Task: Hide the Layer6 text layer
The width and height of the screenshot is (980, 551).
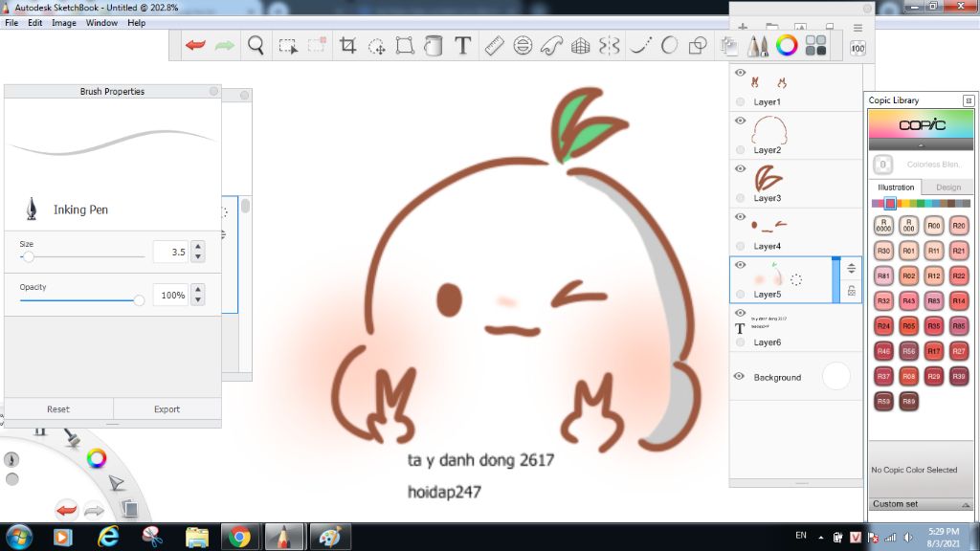Action: click(x=740, y=313)
